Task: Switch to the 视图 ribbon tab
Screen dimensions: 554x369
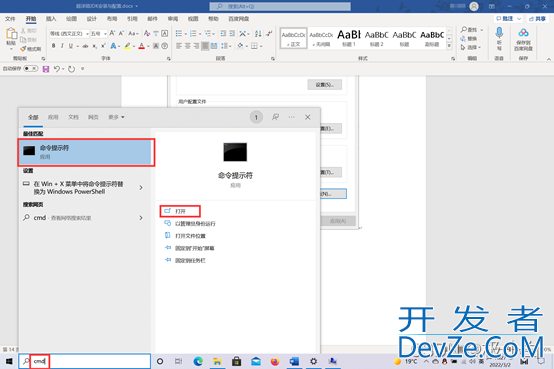Action: coord(193,19)
